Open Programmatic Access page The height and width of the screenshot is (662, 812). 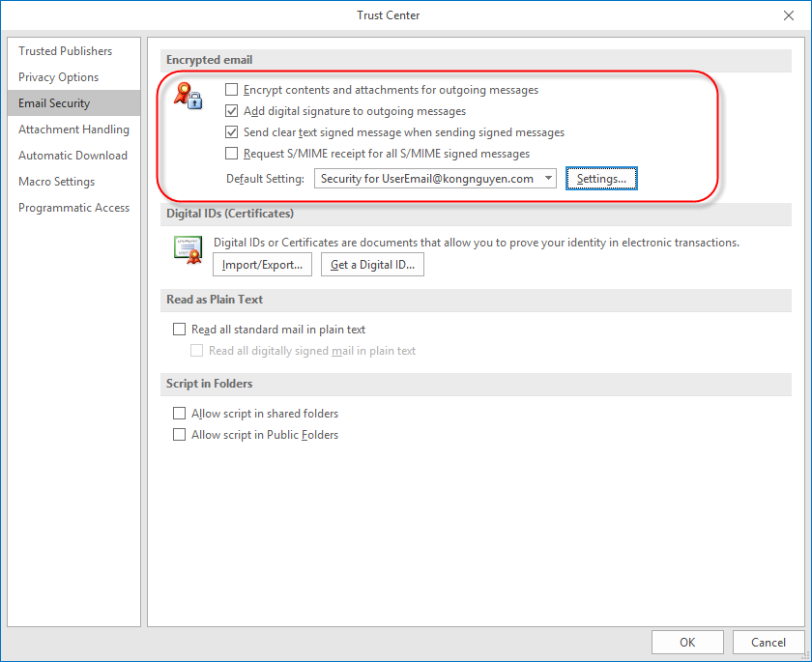pos(74,208)
